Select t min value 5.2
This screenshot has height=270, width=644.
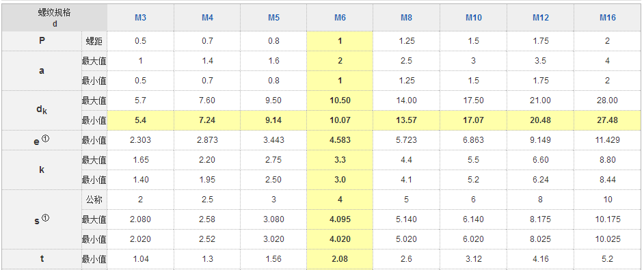tap(608, 259)
